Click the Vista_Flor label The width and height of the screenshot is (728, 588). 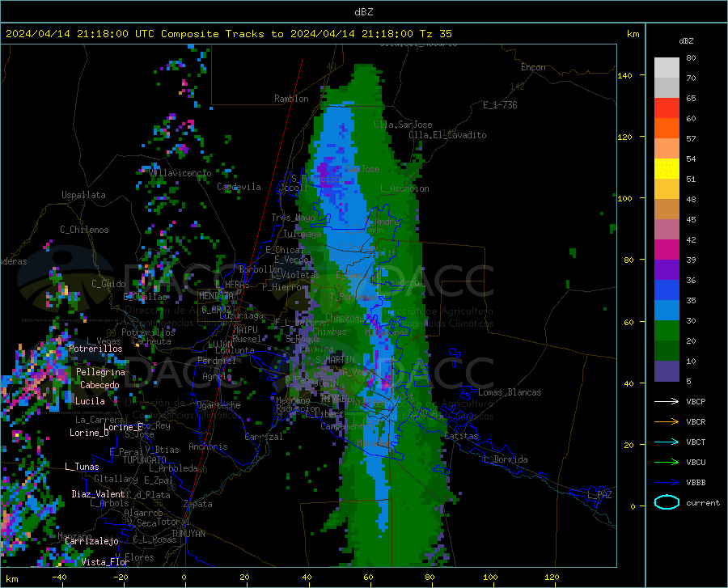(x=105, y=562)
